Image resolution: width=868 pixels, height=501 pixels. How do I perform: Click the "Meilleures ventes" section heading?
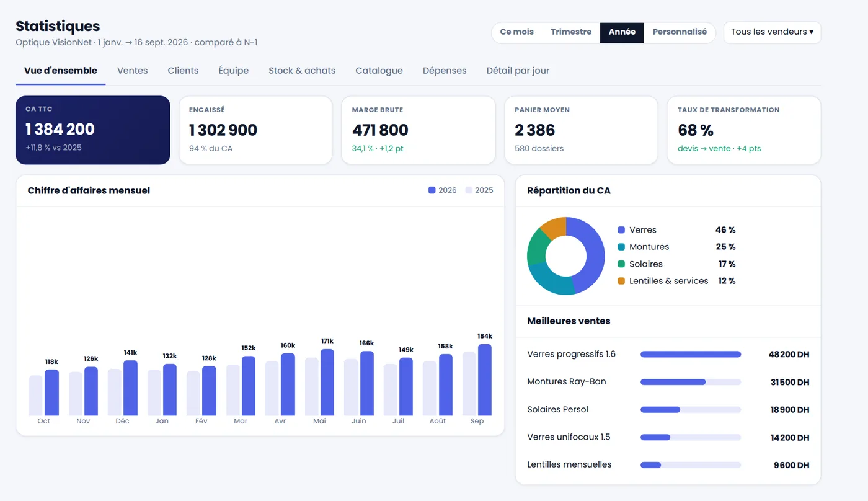click(x=569, y=321)
